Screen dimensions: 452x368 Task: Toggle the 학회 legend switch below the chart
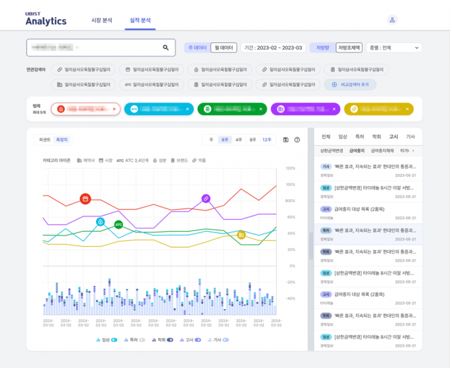click(170, 340)
